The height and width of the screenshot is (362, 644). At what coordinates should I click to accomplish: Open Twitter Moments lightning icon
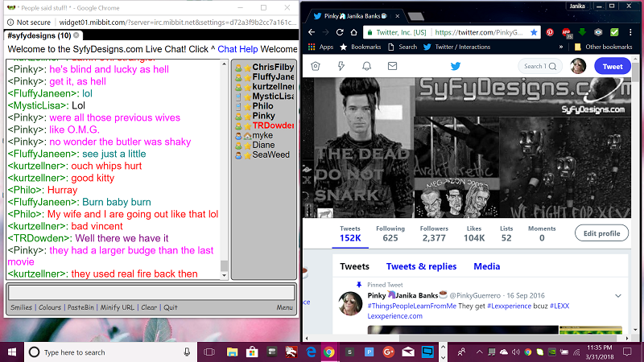(x=341, y=66)
